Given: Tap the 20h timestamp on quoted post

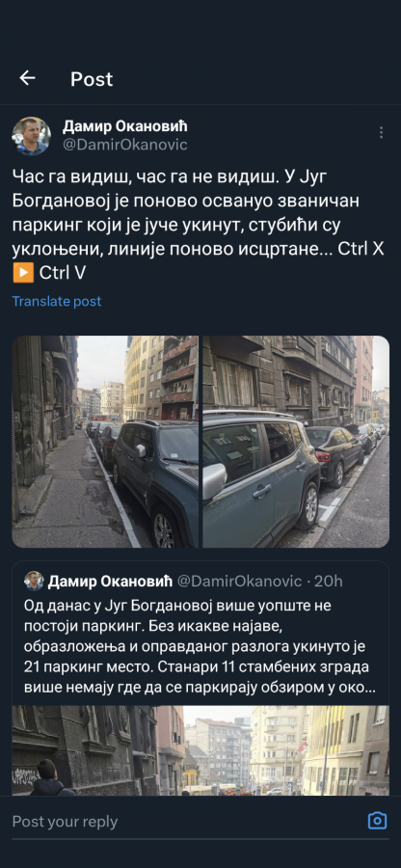Looking at the screenshot, I should (x=329, y=582).
